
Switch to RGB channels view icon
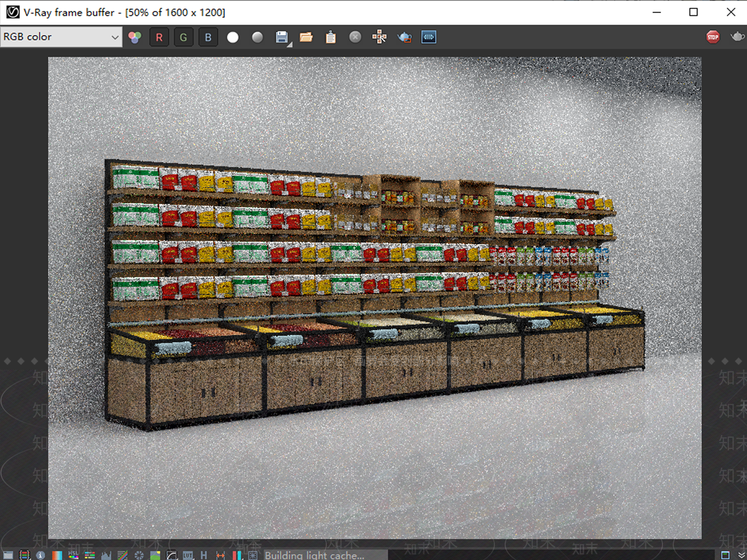135,37
